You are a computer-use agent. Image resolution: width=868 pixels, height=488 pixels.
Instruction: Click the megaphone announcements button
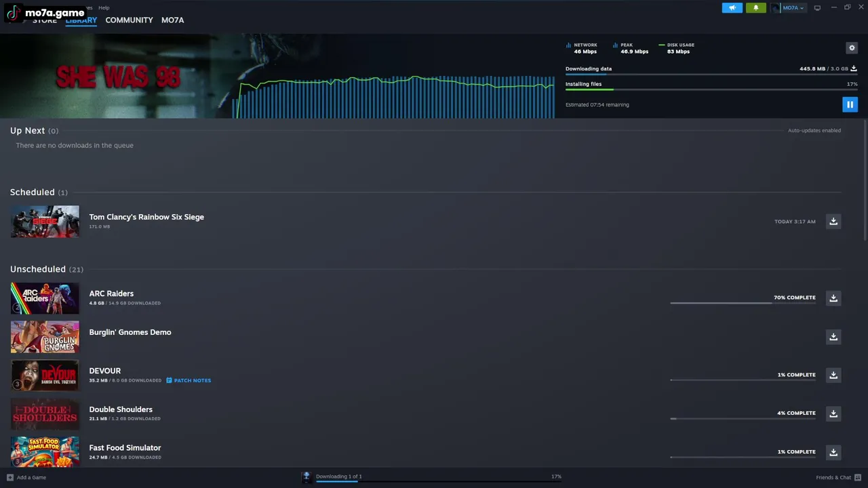point(732,7)
